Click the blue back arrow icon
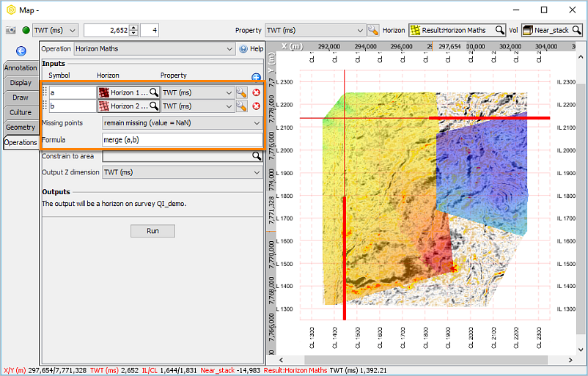This screenshot has height=376, width=588. [x=21, y=51]
